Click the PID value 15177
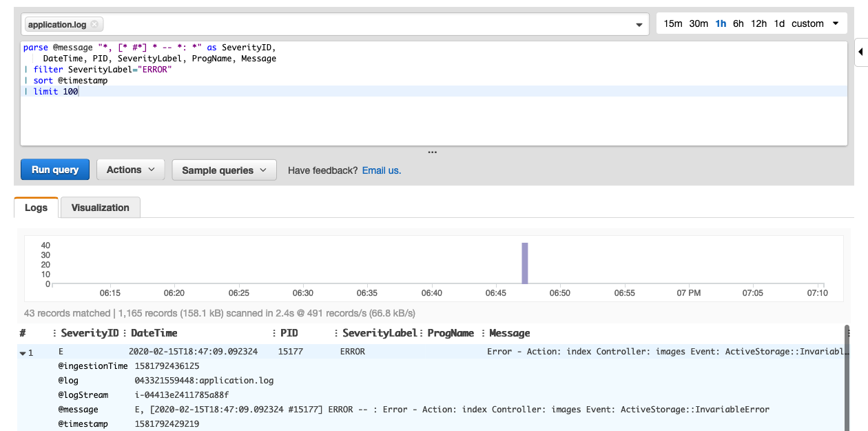This screenshot has width=868, height=431. 291,352
